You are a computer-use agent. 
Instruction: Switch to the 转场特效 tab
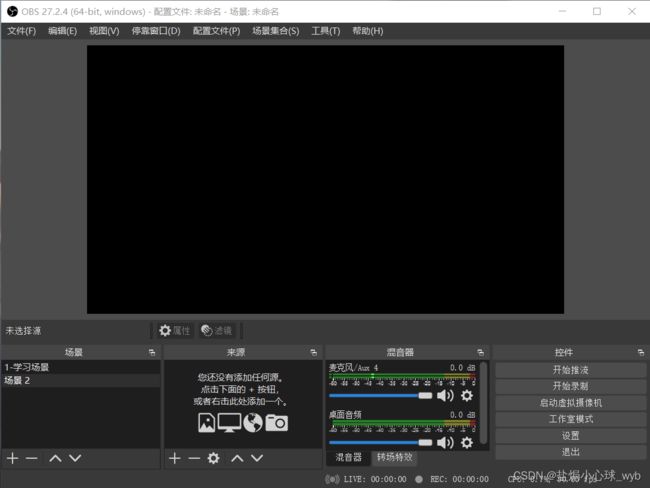click(x=395, y=457)
